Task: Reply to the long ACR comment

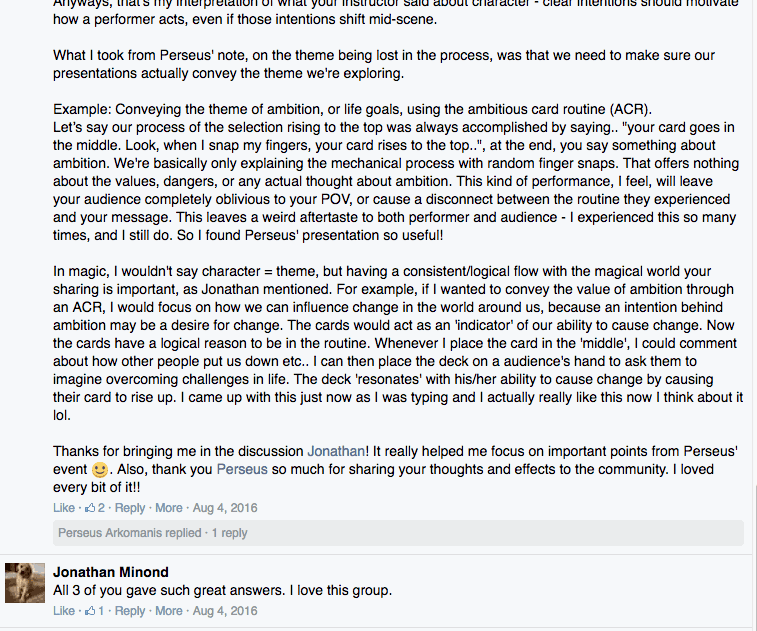Action: coord(129,508)
